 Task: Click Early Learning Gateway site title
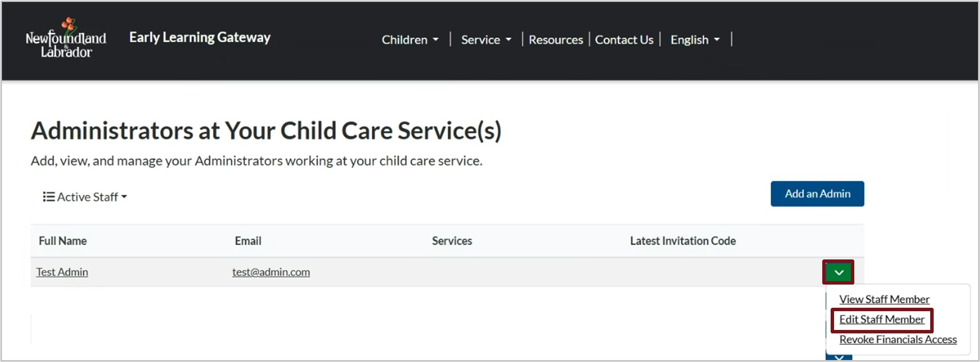tap(200, 37)
